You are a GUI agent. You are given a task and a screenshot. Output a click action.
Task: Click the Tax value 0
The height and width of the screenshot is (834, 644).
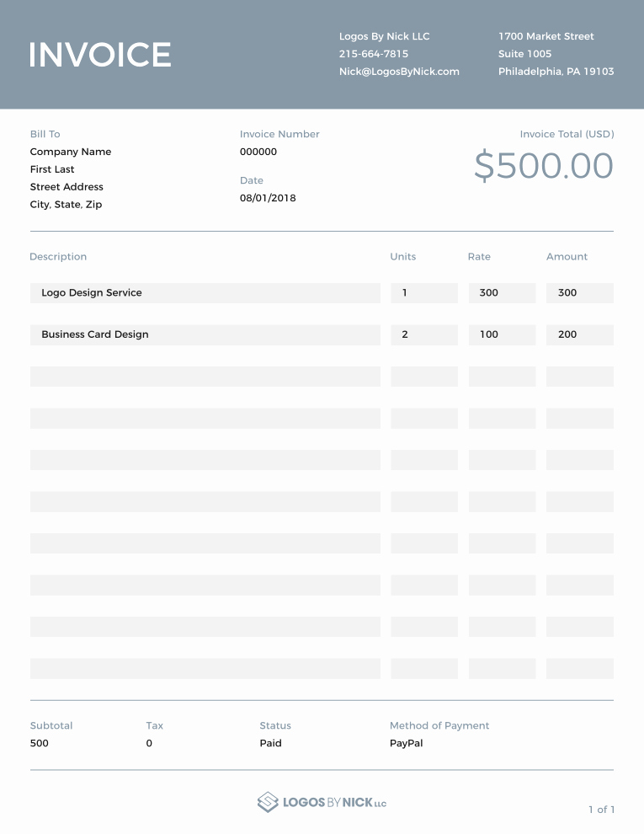(149, 743)
